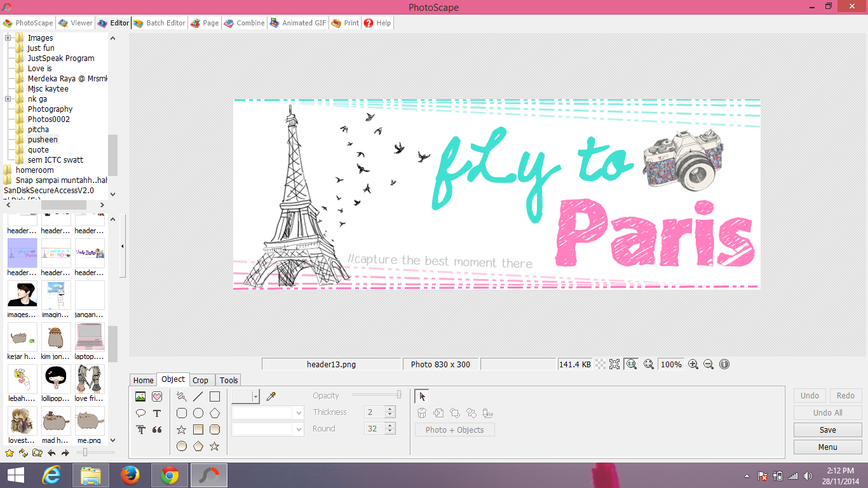This screenshot has height=488, width=868.
Task: Select the speech balloon object tool
Action: tap(140, 413)
